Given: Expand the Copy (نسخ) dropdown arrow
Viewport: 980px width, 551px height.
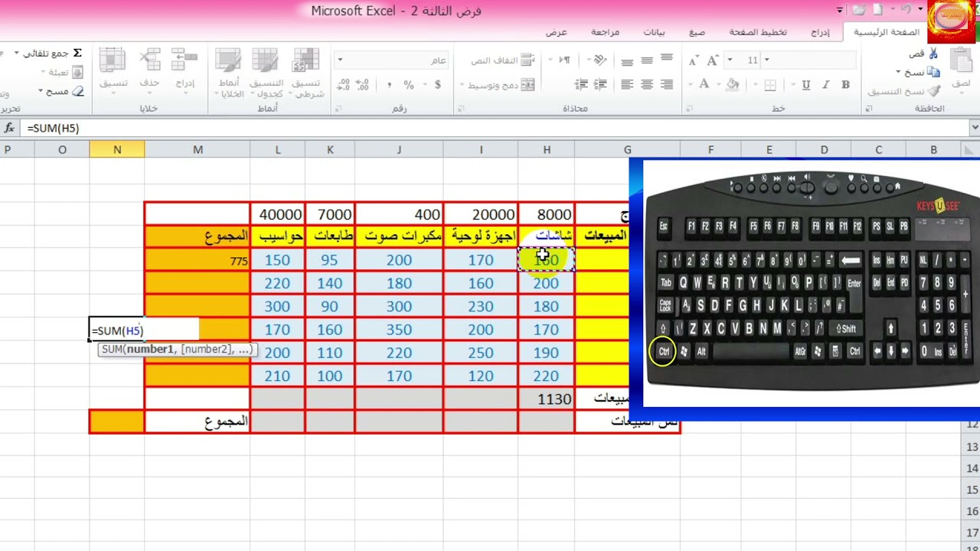Looking at the screenshot, I should tap(898, 72).
